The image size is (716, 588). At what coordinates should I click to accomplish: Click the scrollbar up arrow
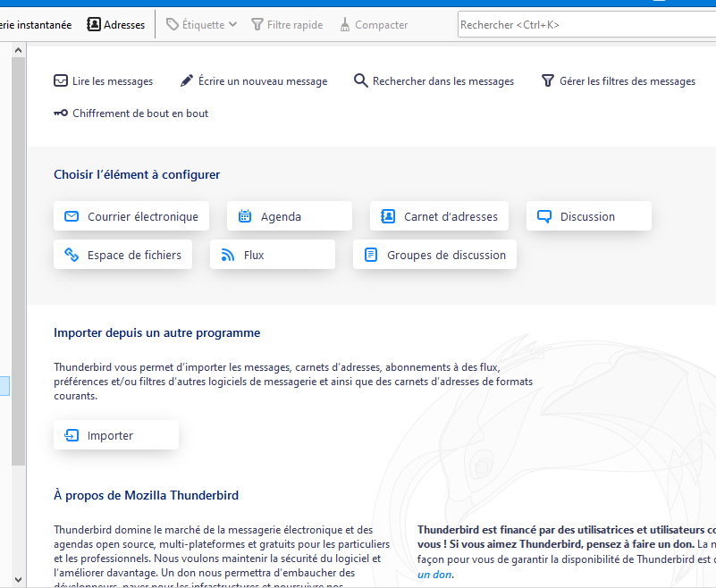pos(18,50)
